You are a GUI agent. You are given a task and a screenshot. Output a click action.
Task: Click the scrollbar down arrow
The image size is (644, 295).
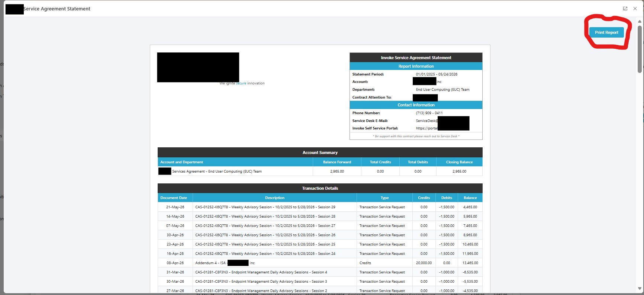coord(640,288)
